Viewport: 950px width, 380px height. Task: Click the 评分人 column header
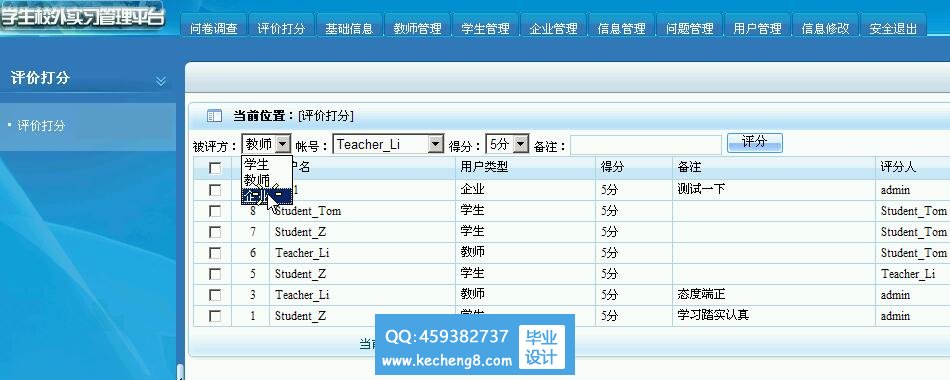pyautogui.click(x=899, y=167)
